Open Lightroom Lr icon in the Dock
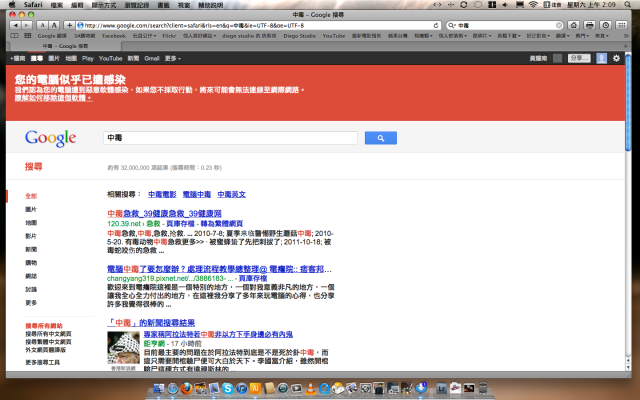This screenshot has height=400, width=640. pos(441,388)
